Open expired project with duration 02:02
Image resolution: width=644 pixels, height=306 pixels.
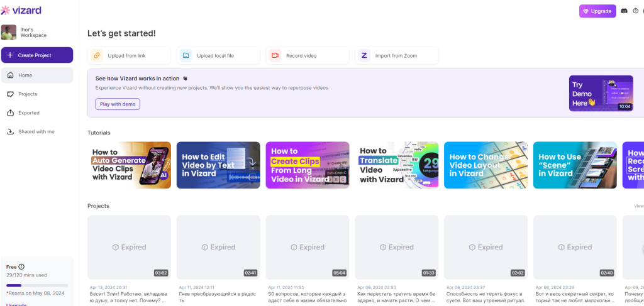[486, 248]
